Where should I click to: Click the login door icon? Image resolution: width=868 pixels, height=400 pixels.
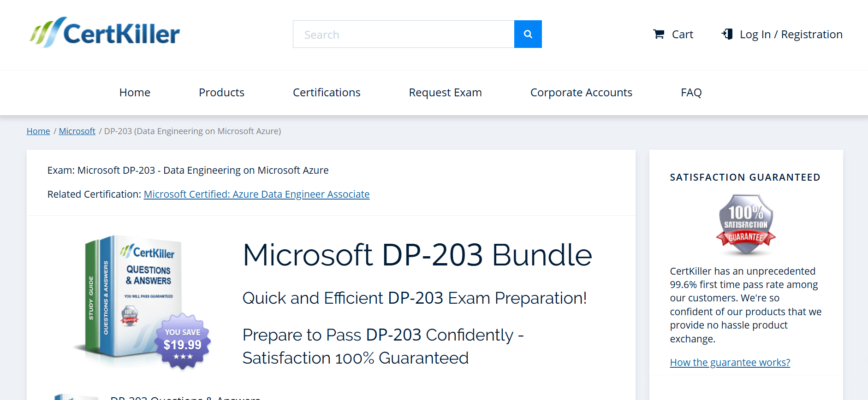[727, 34]
